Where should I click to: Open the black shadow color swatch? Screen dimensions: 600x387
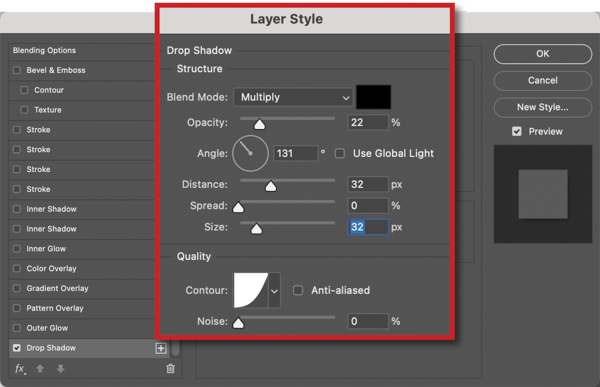click(x=373, y=97)
